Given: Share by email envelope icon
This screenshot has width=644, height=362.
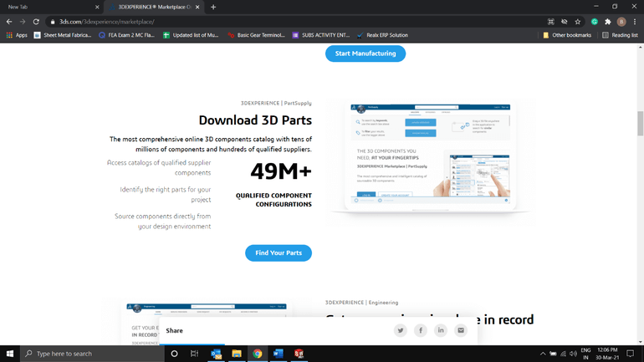Looking at the screenshot, I should [x=461, y=330].
